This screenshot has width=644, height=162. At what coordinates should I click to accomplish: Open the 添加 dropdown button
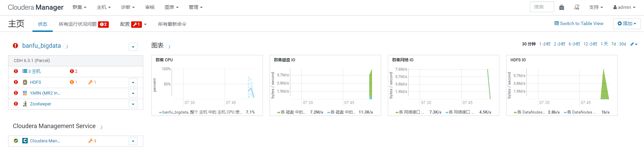(627, 24)
